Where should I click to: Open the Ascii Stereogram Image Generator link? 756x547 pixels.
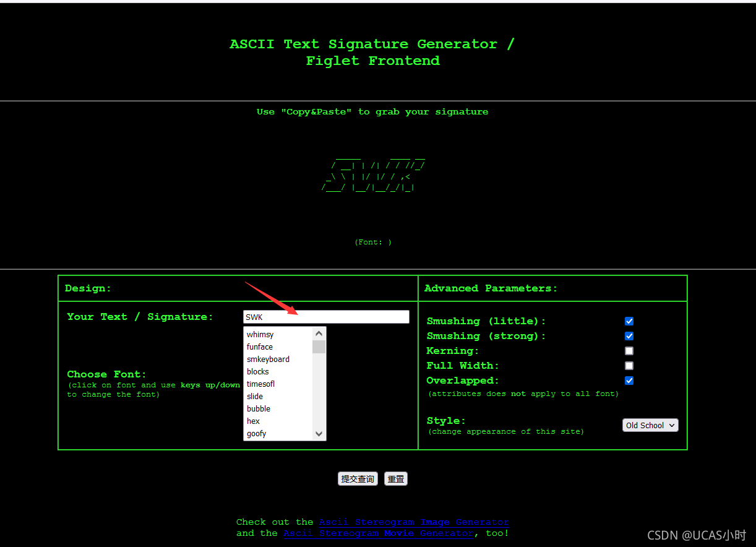pos(414,522)
